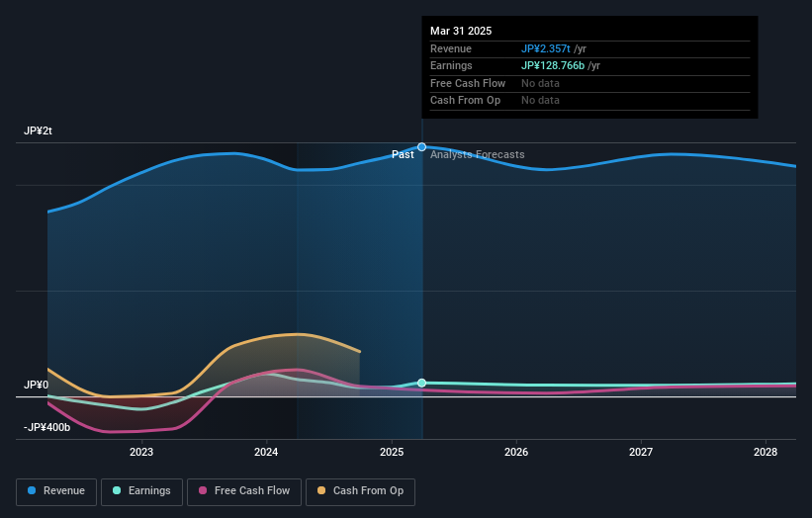Click the Analysts Forecasts label
812x518 pixels.
click(x=478, y=155)
